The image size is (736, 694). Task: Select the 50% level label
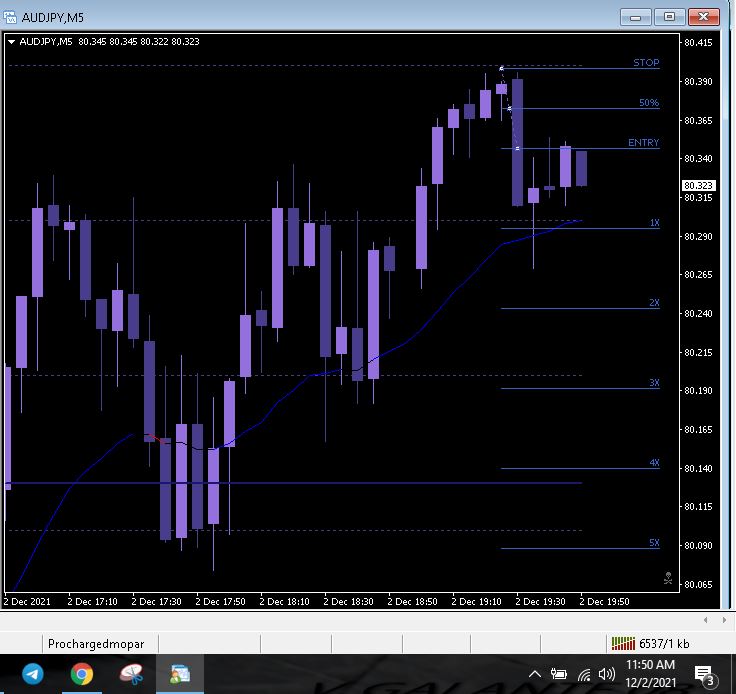[x=649, y=102]
